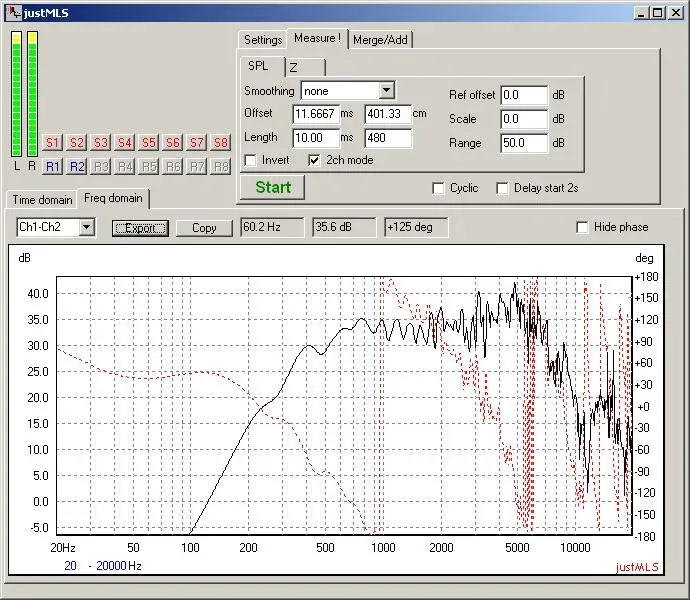Select store slot S3
This screenshot has width=690, height=600.
(101, 143)
